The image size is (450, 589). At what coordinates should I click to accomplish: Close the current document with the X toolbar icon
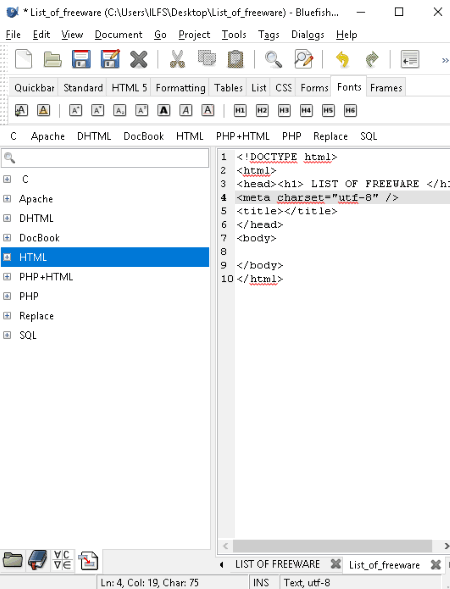click(x=139, y=59)
